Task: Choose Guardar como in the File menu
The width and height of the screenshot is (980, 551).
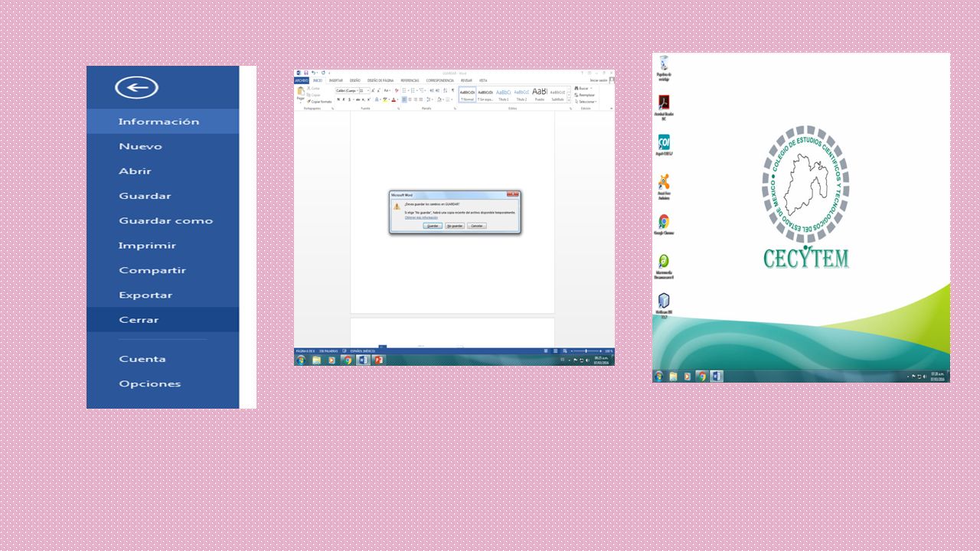Action: coord(162,220)
